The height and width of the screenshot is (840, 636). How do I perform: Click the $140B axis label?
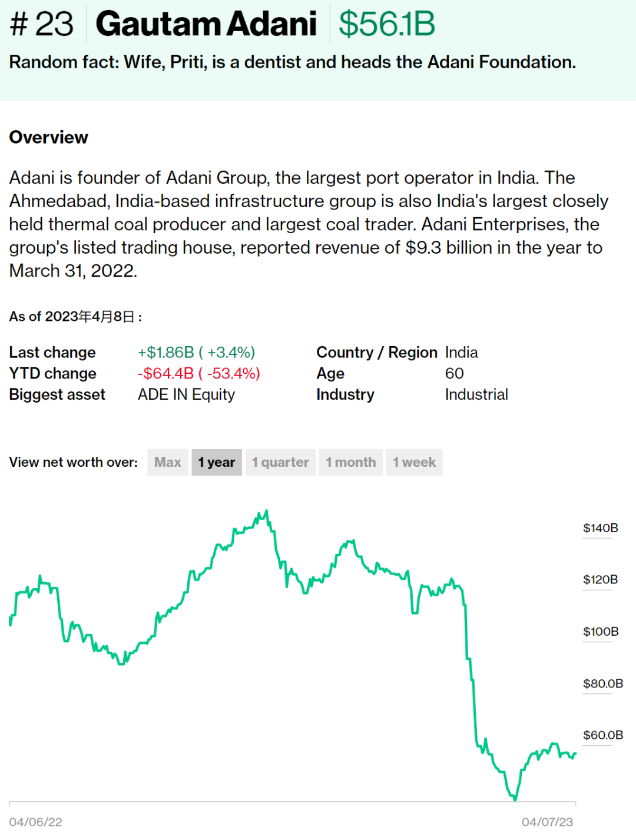pyautogui.click(x=600, y=528)
